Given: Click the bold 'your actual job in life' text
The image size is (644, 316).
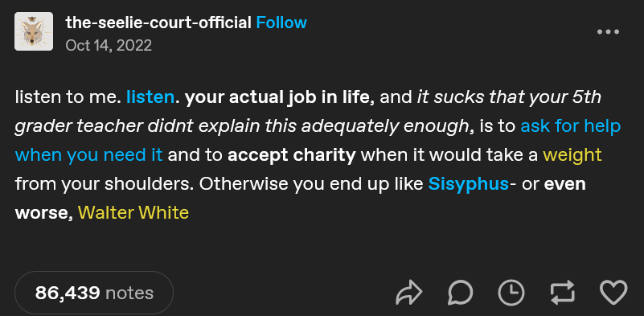Looking at the screenshot, I should 279,97.
